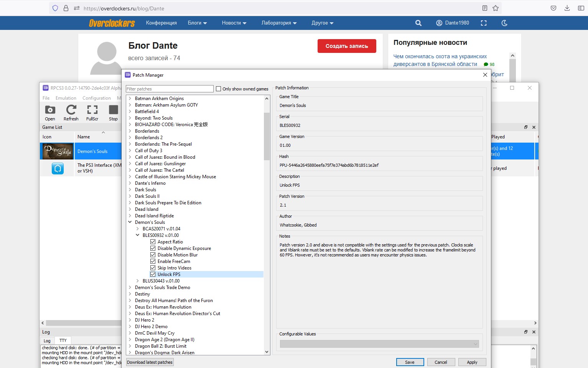Expand BCAS20071 v.01.04 node
This screenshot has width=588, height=368.
coord(138,229)
